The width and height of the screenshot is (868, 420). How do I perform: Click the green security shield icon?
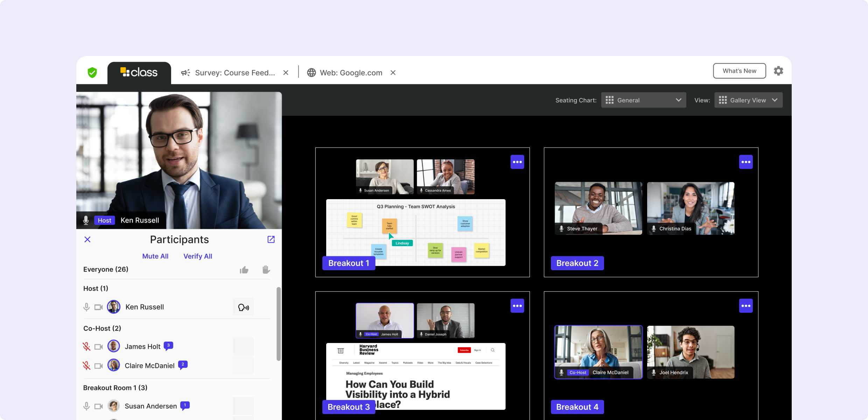point(92,72)
